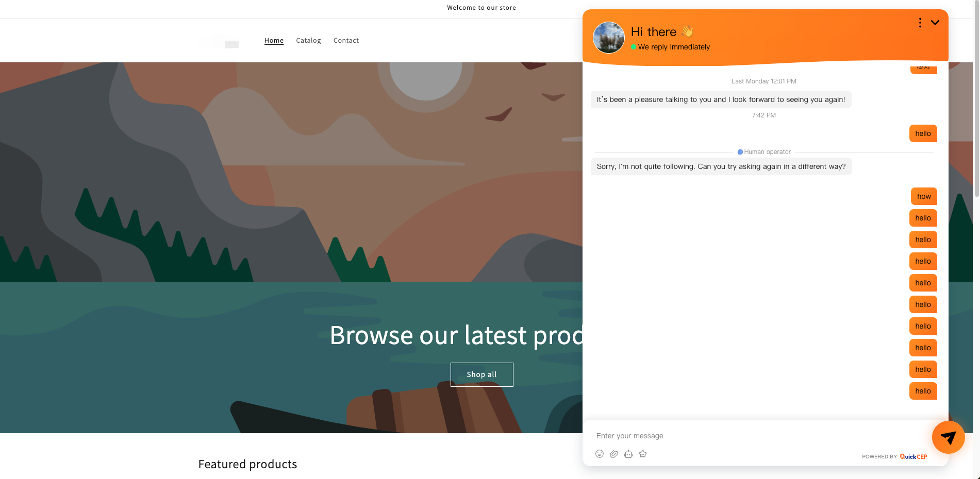Viewport: 980px width, 479px height.
Task: Click the paperclip attachment icon
Action: pos(614,454)
